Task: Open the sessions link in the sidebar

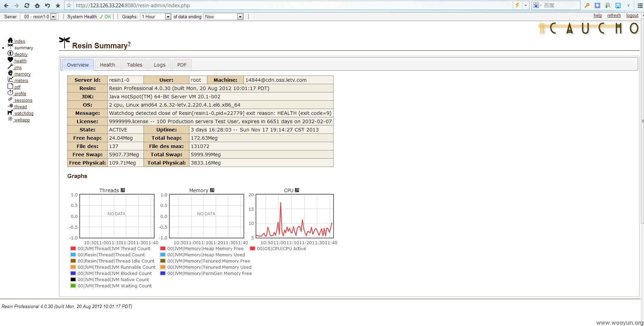Action: 23,100
